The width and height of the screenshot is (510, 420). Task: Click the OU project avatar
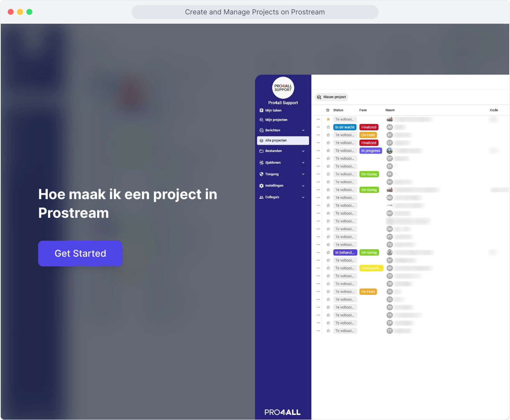tap(389, 229)
